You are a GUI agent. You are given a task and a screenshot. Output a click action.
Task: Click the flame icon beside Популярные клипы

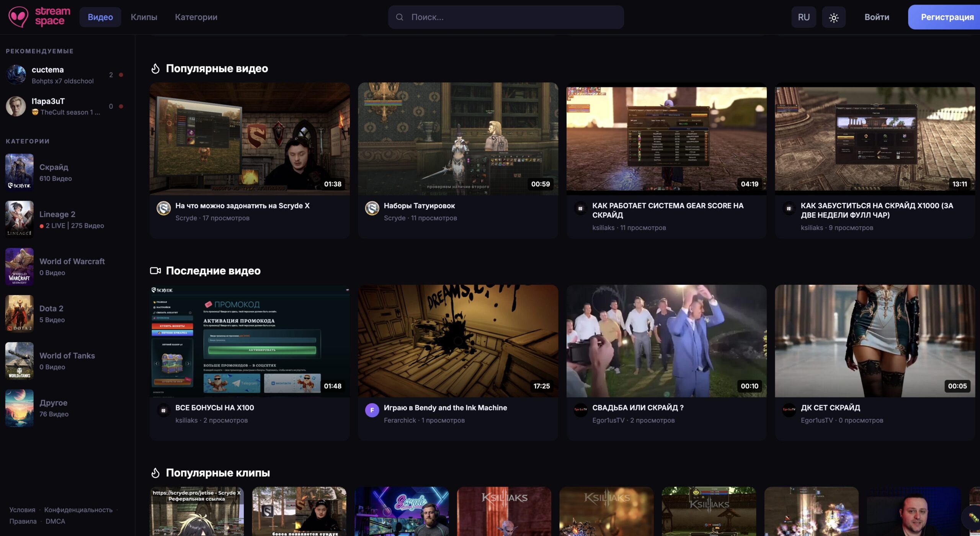point(155,473)
